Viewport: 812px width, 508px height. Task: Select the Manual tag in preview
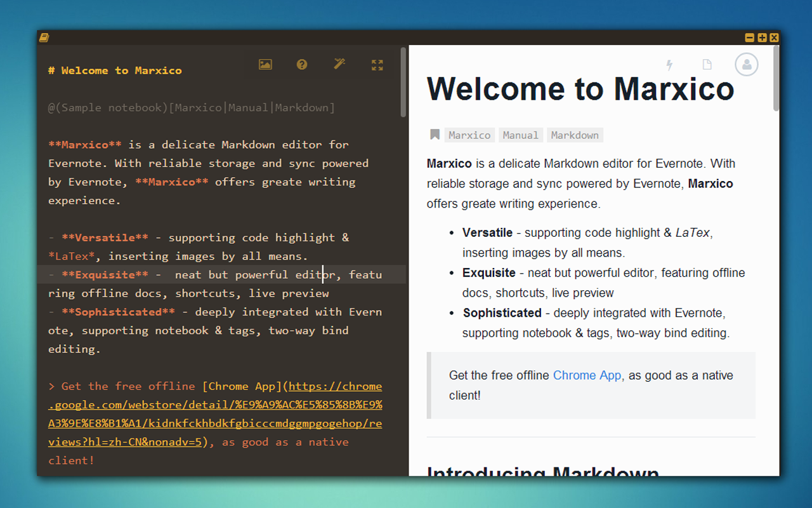(x=521, y=135)
